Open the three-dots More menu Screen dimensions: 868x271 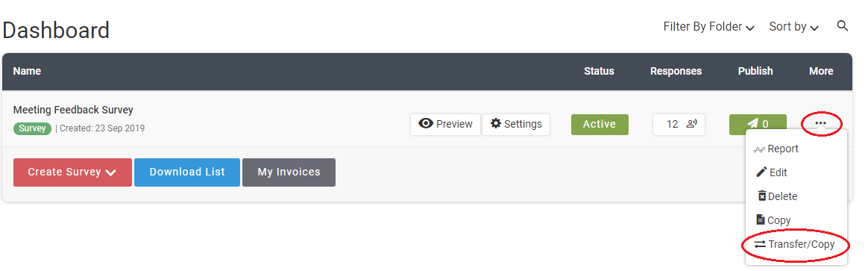821,124
